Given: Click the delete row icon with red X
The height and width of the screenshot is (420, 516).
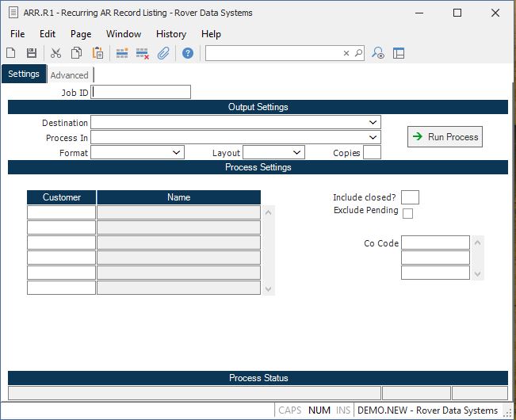Looking at the screenshot, I should pos(143,53).
